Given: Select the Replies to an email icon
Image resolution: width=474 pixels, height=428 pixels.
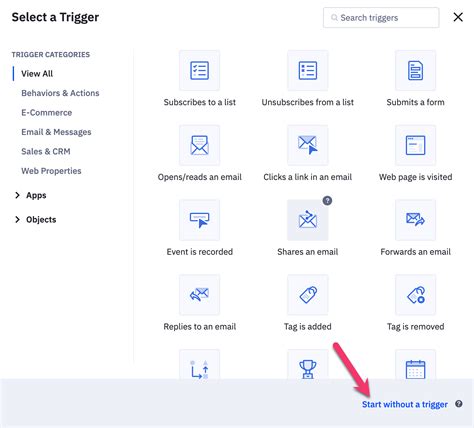Looking at the screenshot, I should [x=199, y=295].
